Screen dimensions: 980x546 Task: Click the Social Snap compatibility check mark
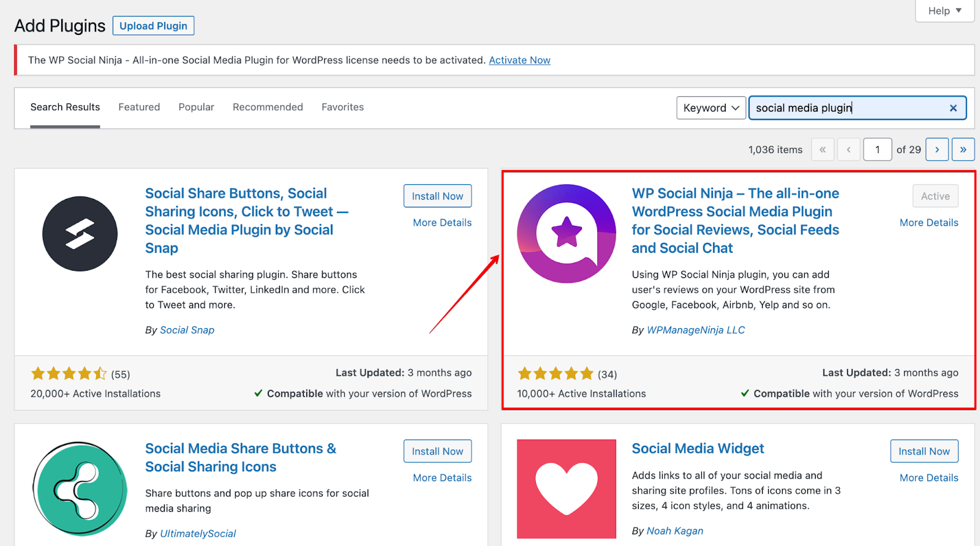click(x=258, y=393)
